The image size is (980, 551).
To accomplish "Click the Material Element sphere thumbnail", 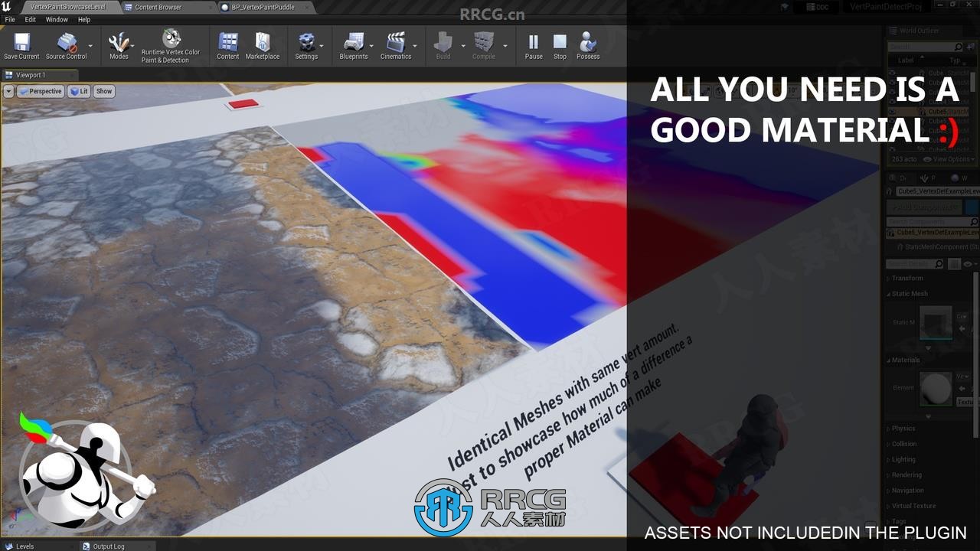I will click(x=935, y=389).
